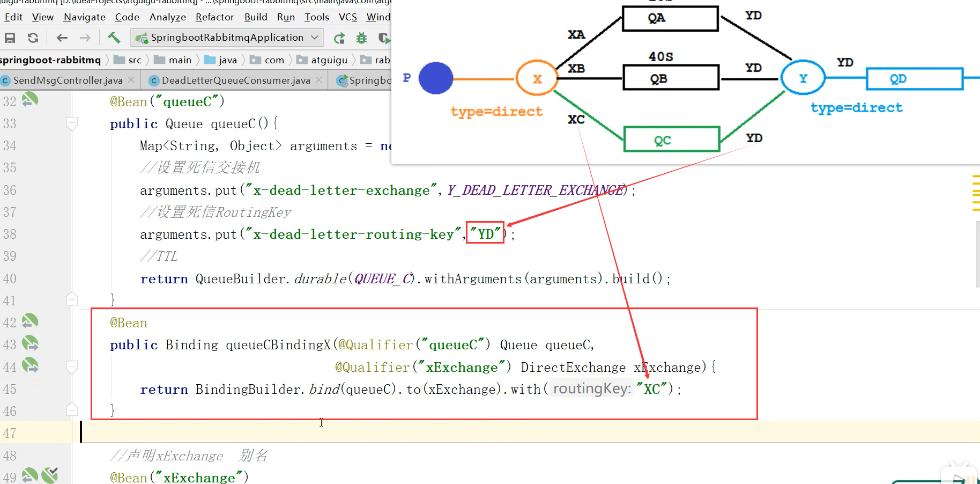
Task: Collapse the fold marker at line 44
Action: pyautogui.click(x=72, y=367)
